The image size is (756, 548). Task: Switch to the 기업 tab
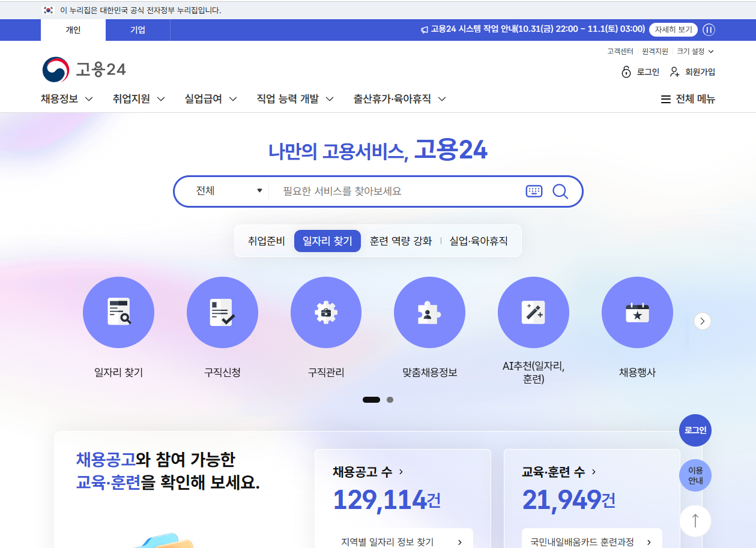point(138,30)
